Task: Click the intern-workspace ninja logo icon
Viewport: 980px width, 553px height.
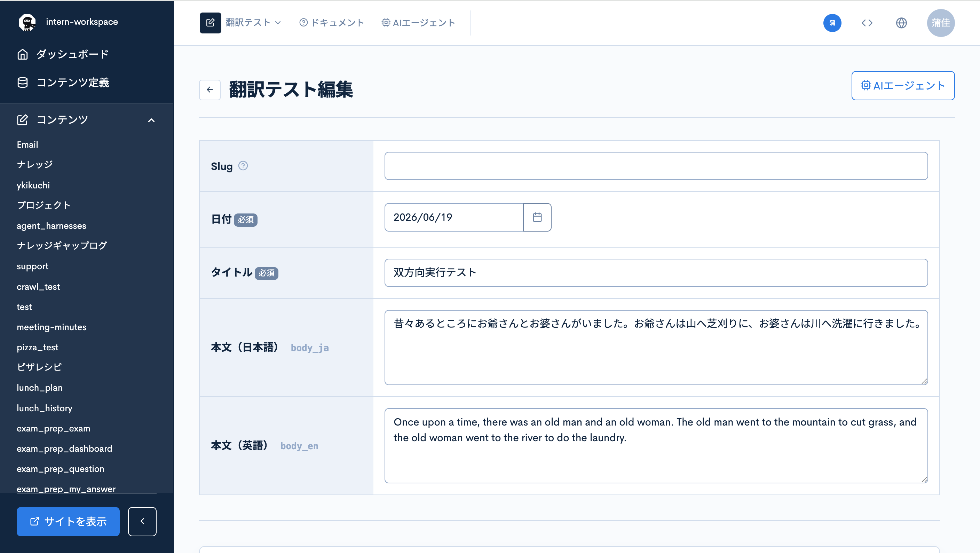Action: click(27, 22)
